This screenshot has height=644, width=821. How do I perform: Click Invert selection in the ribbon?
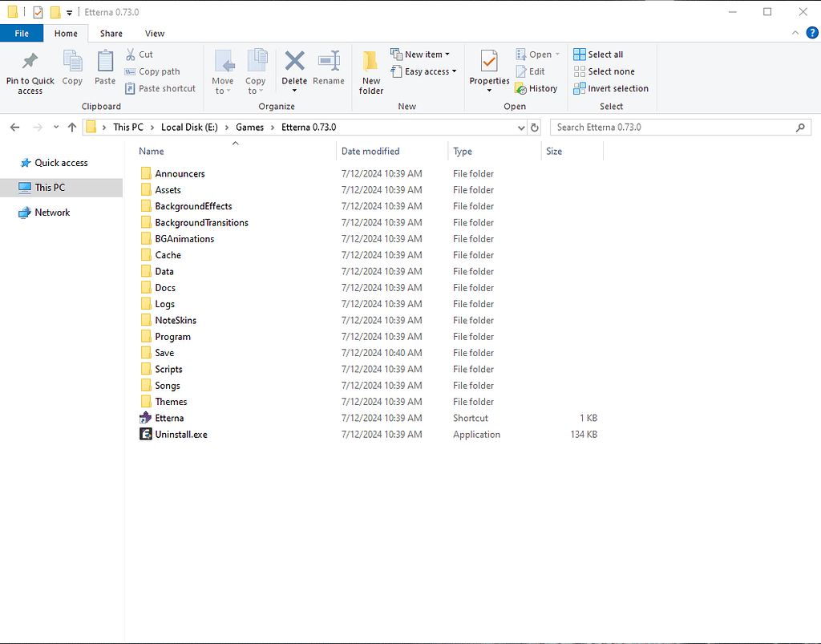pyautogui.click(x=611, y=88)
